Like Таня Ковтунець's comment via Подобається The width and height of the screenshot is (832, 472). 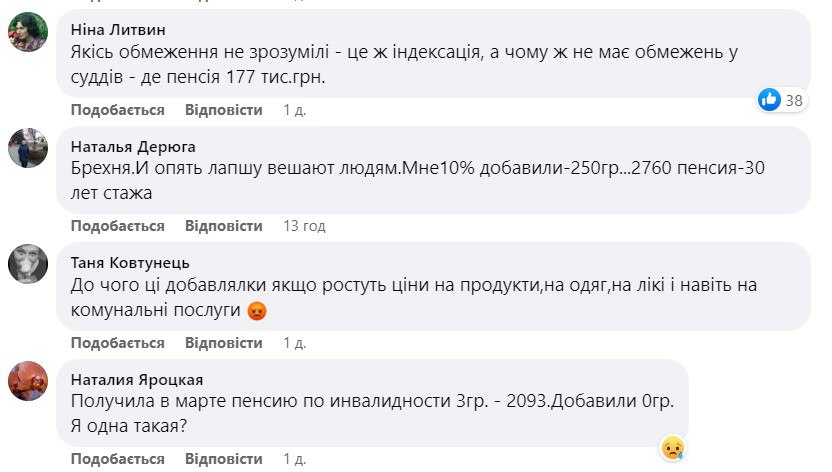pos(118,342)
